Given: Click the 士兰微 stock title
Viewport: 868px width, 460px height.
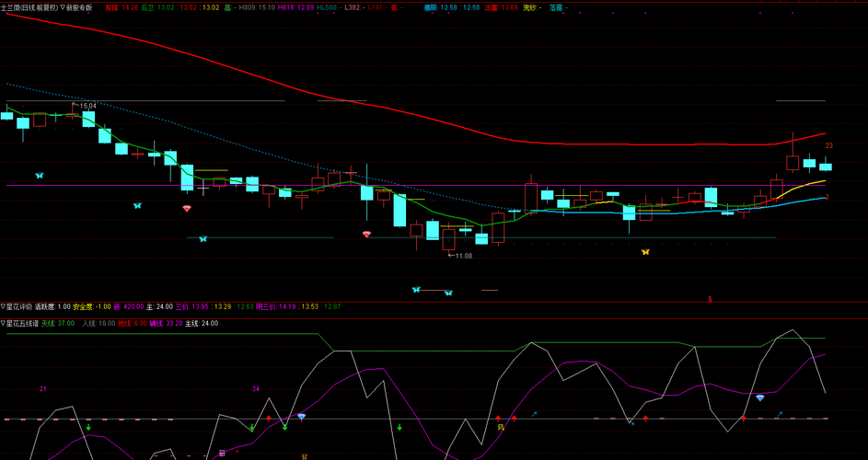Looking at the screenshot, I should click(9, 7).
